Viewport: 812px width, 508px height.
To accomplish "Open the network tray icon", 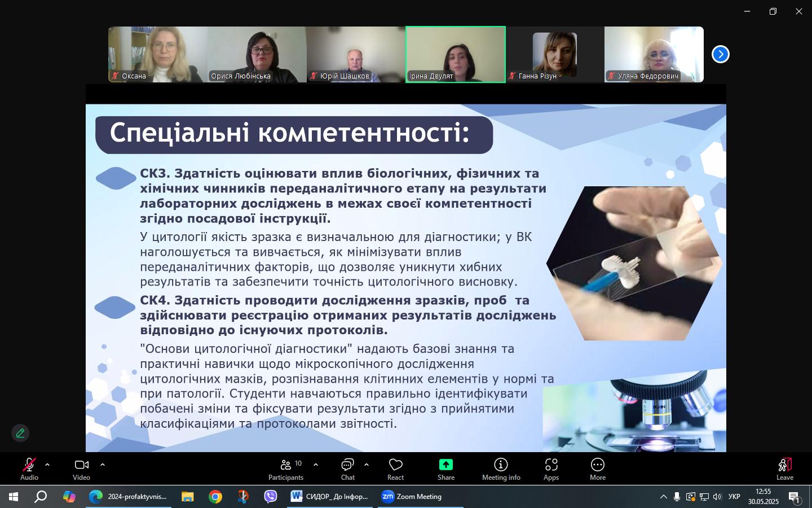I will click(x=704, y=497).
